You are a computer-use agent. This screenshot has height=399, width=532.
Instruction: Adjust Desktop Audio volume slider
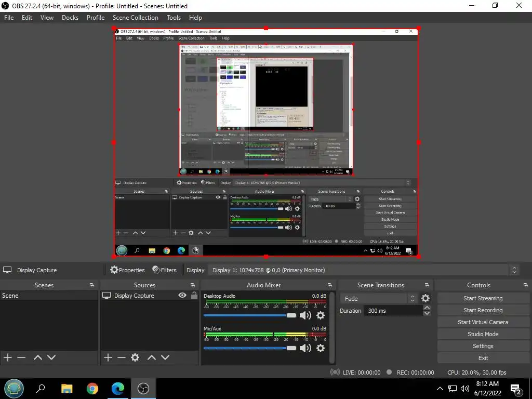250,315
